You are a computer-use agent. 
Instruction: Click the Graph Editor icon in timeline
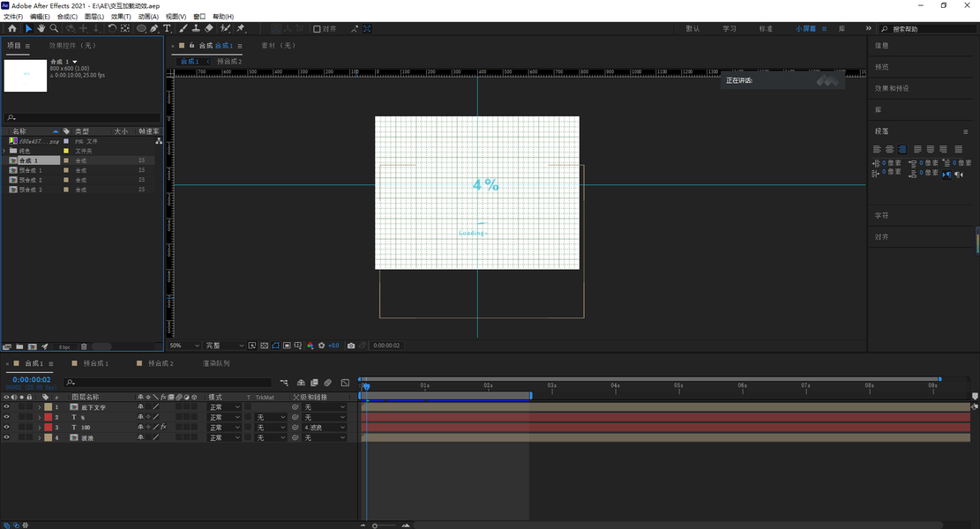(345, 383)
